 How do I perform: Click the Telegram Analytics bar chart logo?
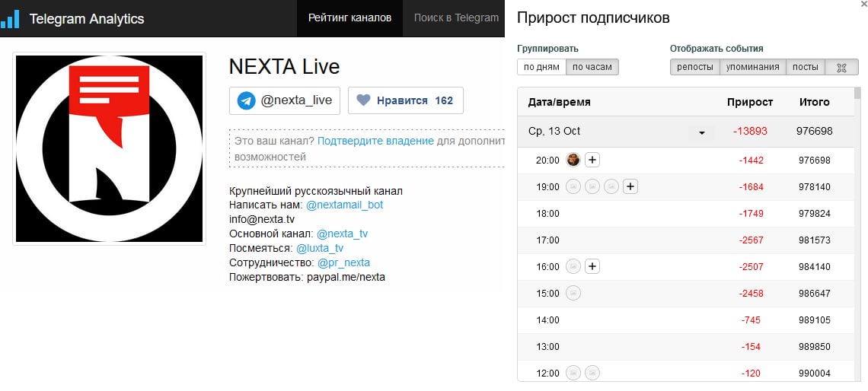[x=10, y=19]
